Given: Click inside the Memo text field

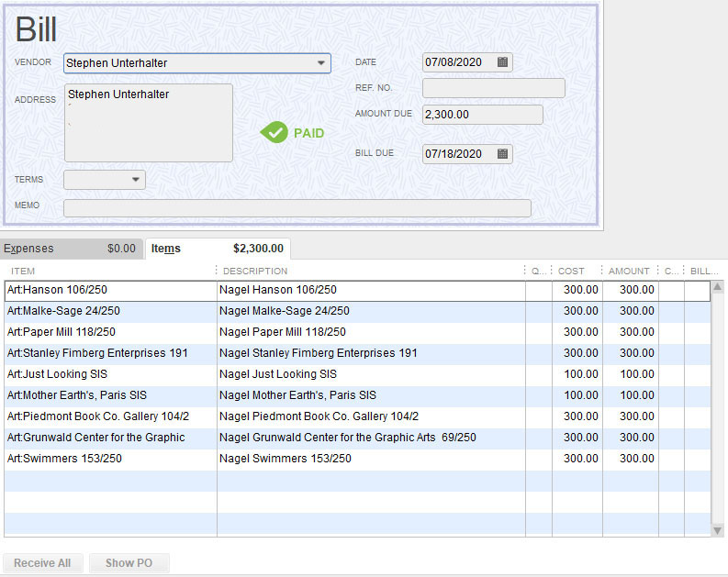Looking at the screenshot, I should pyautogui.click(x=297, y=208).
